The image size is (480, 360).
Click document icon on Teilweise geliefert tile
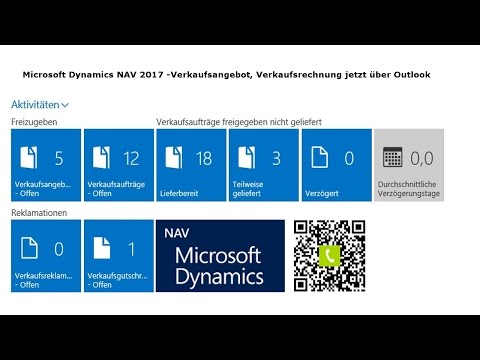pyautogui.click(x=247, y=157)
